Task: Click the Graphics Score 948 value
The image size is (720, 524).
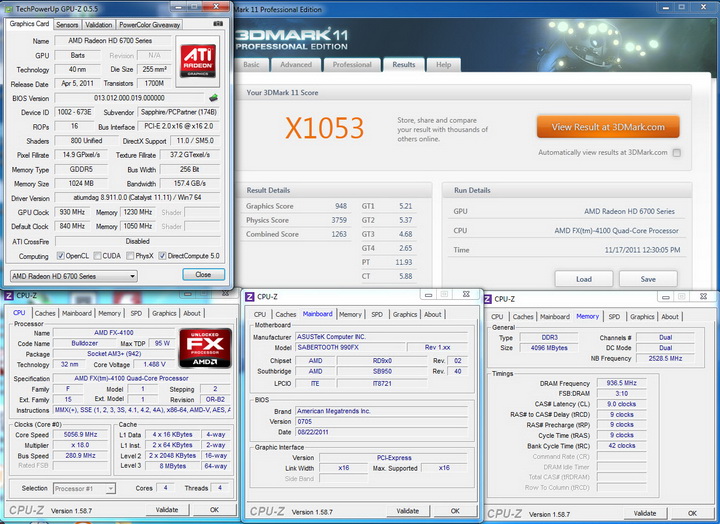Action: [341, 206]
